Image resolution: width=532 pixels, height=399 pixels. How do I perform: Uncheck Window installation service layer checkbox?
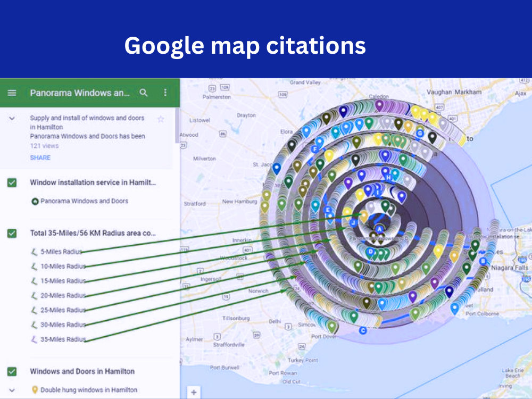click(12, 182)
